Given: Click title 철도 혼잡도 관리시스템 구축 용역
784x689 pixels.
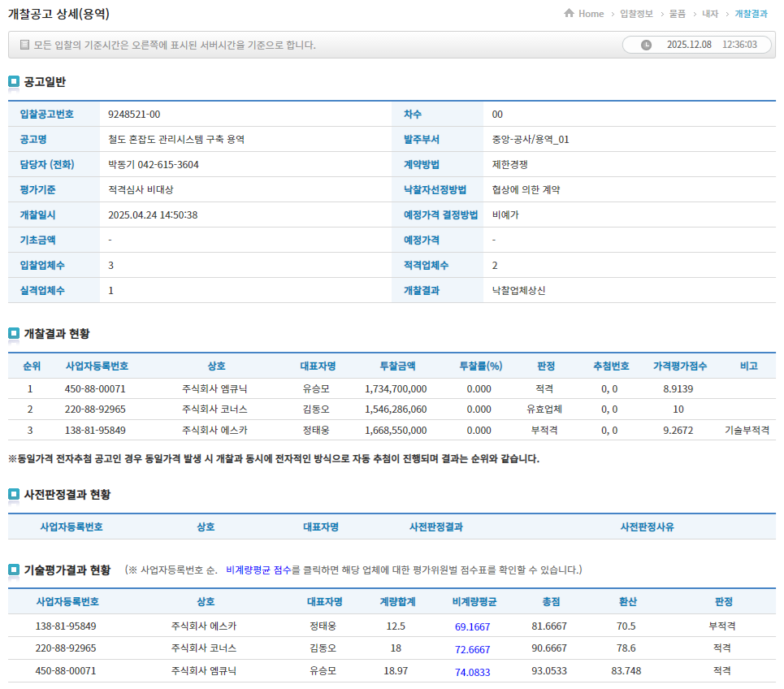Looking at the screenshot, I should pos(176,139).
